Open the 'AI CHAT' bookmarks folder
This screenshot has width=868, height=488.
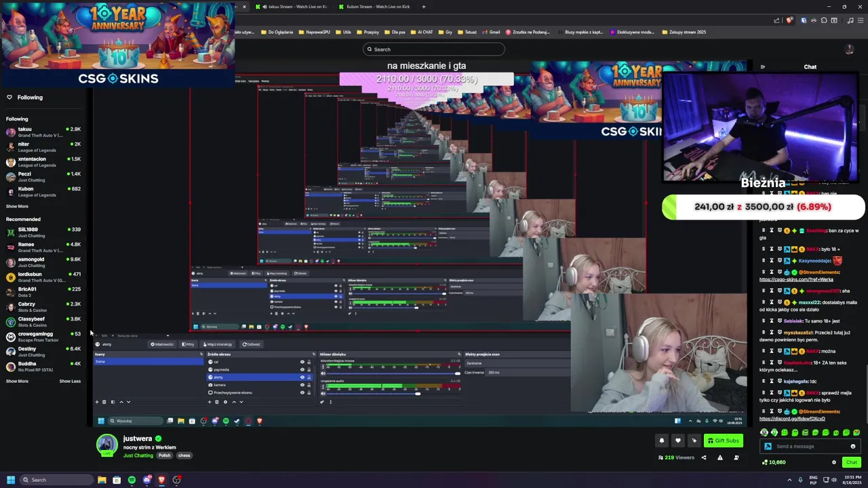(420, 32)
